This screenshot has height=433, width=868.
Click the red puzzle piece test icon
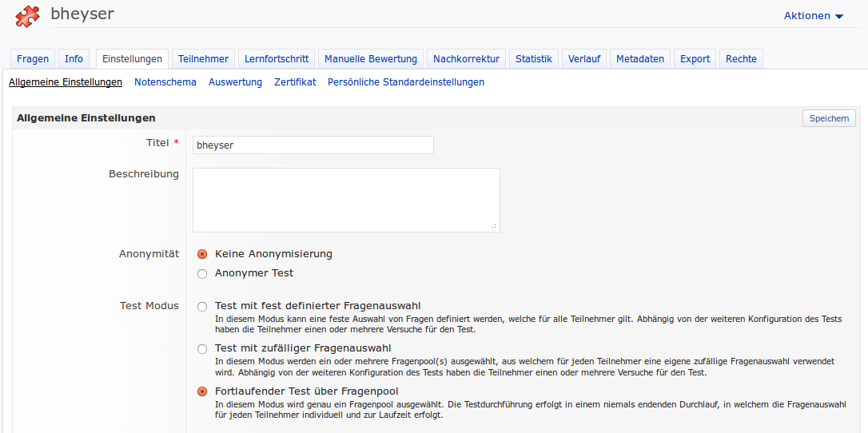tap(28, 17)
